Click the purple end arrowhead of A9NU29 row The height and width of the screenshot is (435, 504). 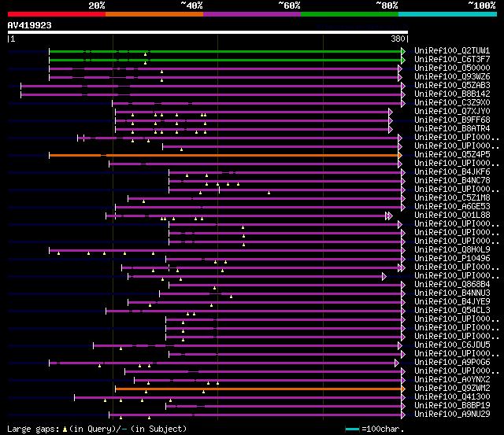click(x=403, y=415)
